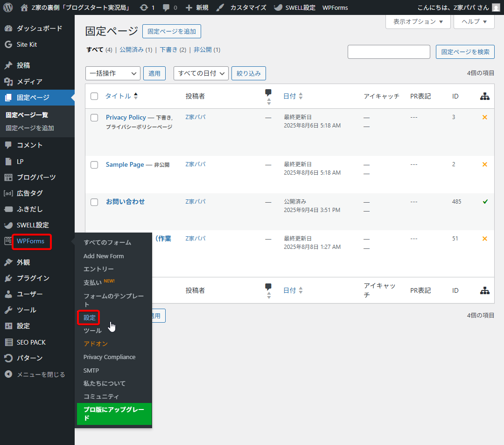
Task: Click the Site Kit sidebar icon
Action: 8,44
